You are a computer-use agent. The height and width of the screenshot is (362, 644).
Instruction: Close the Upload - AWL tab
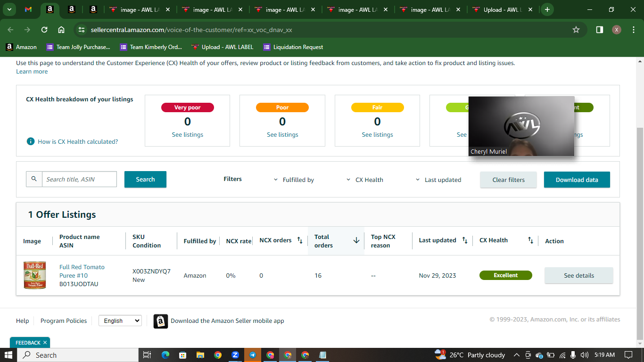531,9
